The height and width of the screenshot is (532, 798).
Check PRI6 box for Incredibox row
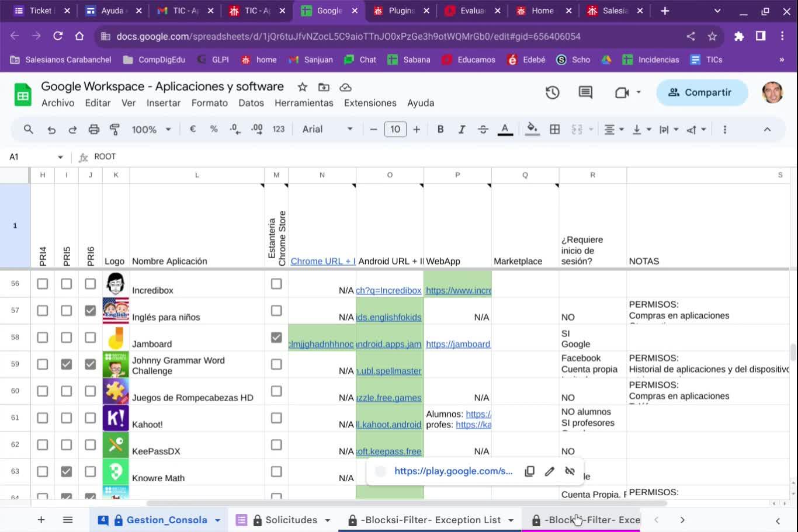coord(90,284)
